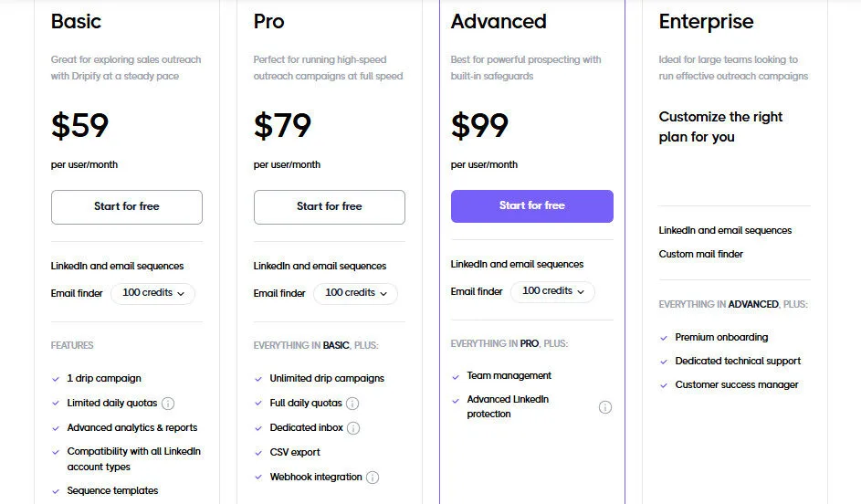The image size is (861, 504).
Task: Select the Enterprise plan heading
Action: (706, 21)
